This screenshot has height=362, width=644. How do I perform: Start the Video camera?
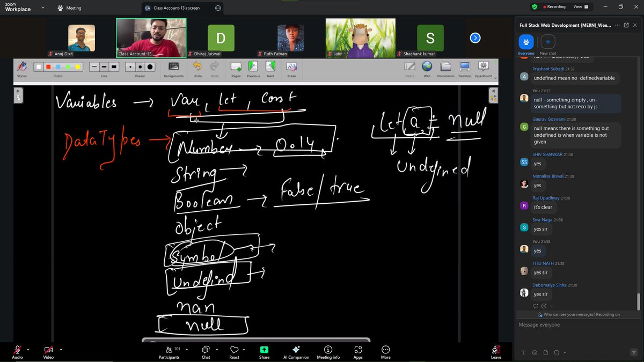48,352
